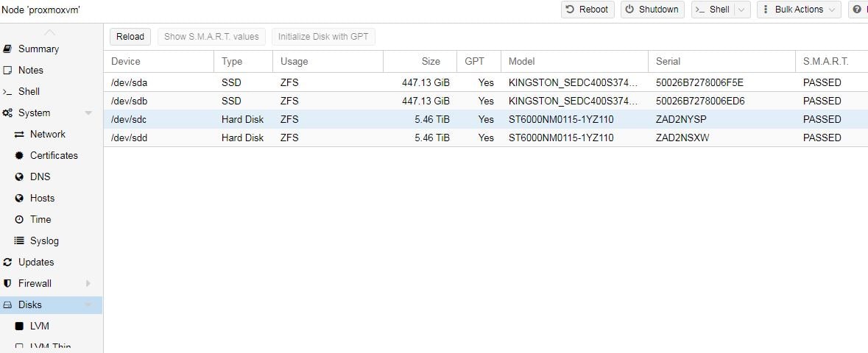868x353 pixels.
Task: Click the Reboot circular arrow icon
Action: 570,10
